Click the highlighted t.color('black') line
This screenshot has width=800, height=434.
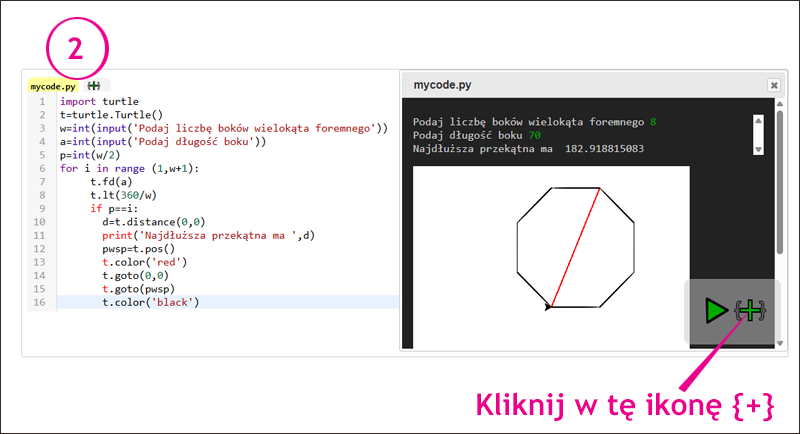click(150, 302)
